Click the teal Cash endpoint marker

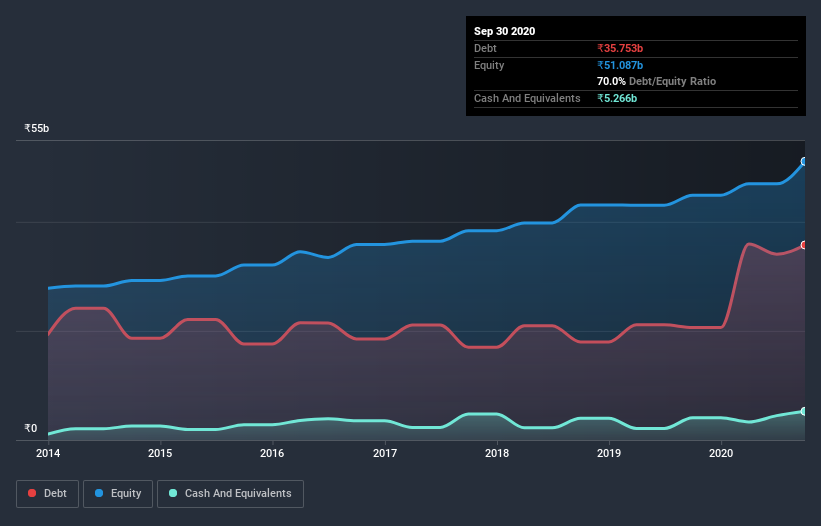click(x=804, y=411)
